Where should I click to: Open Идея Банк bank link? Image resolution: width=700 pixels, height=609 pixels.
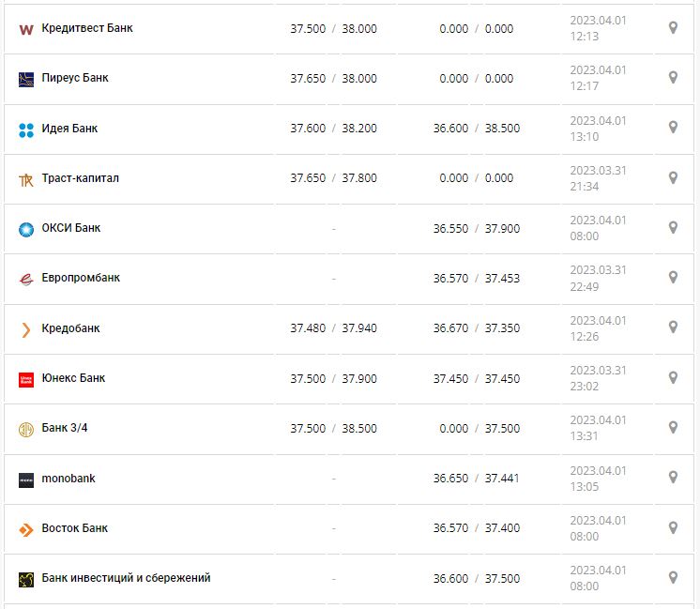click(69, 129)
